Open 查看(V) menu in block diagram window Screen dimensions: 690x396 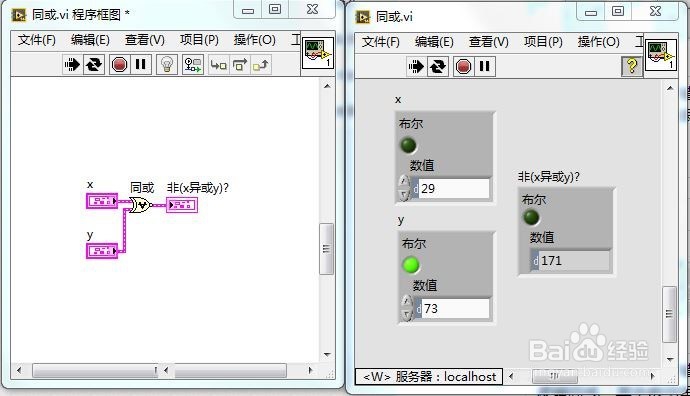(x=145, y=40)
